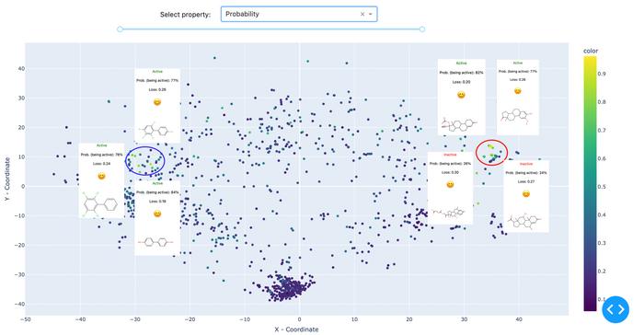This screenshot has width=644, height=335.
Task: Click the blue range slider track
Action: click(x=271, y=29)
